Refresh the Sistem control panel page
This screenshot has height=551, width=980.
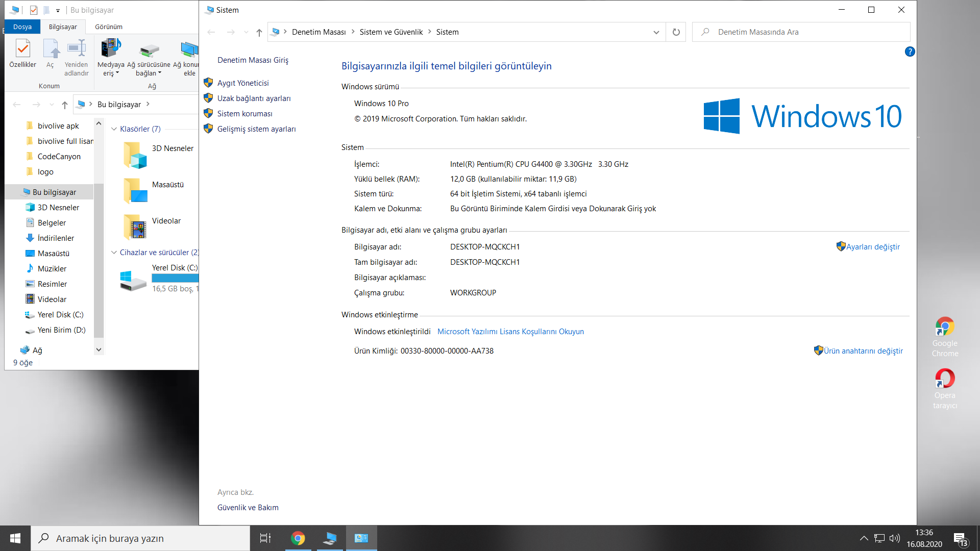click(676, 32)
